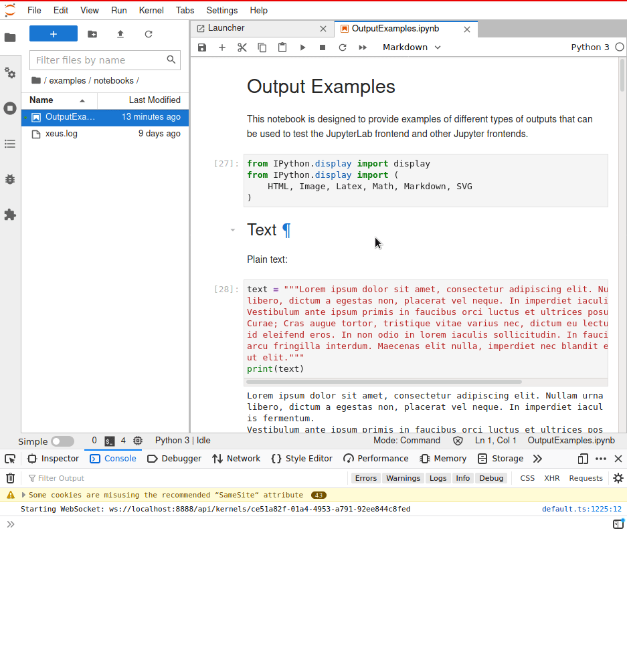The width and height of the screenshot is (627, 672).
Task: Open the devtools three-dot options menu
Action: click(x=601, y=459)
